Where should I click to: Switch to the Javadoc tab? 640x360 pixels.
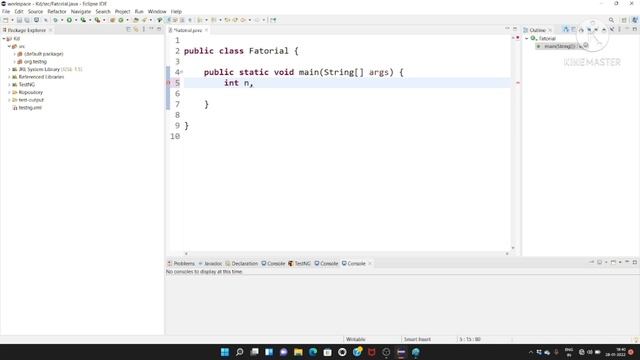pyautogui.click(x=210, y=264)
